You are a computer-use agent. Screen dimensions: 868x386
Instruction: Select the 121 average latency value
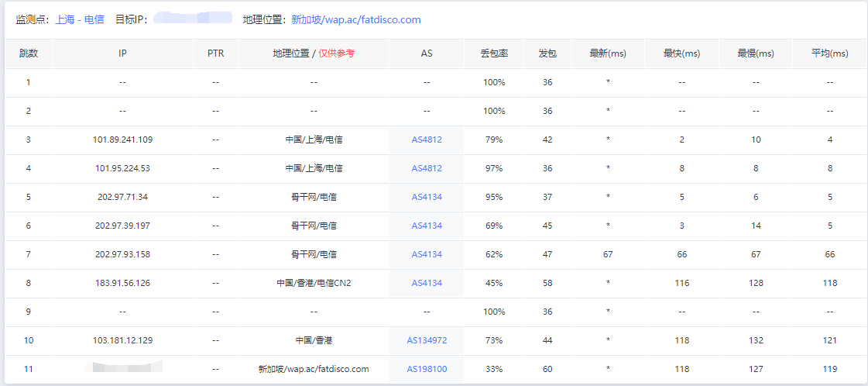click(x=830, y=340)
